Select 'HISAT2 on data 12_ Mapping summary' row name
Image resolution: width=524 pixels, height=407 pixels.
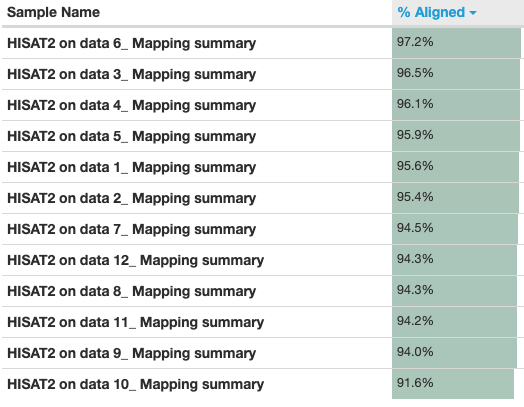pos(136,260)
